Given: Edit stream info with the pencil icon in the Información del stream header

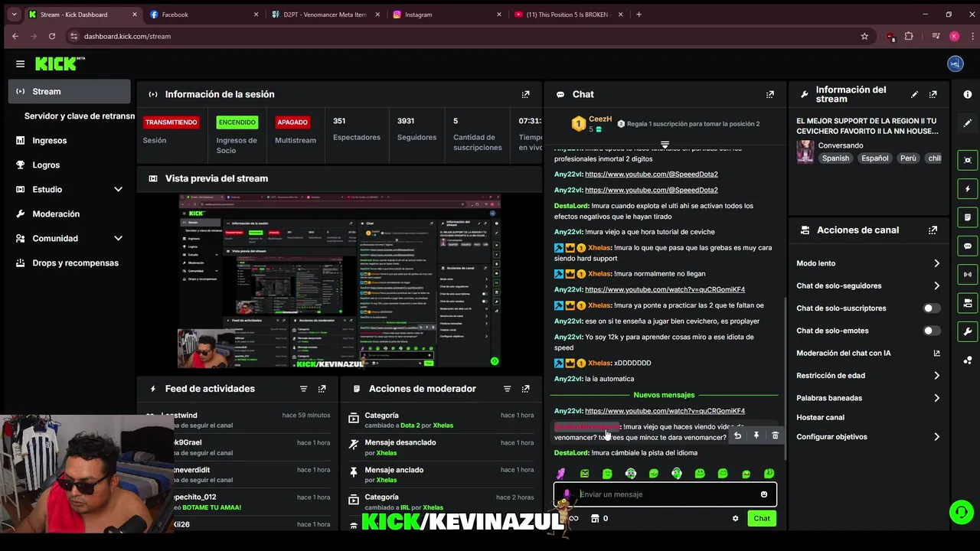Looking at the screenshot, I should 914,94.
